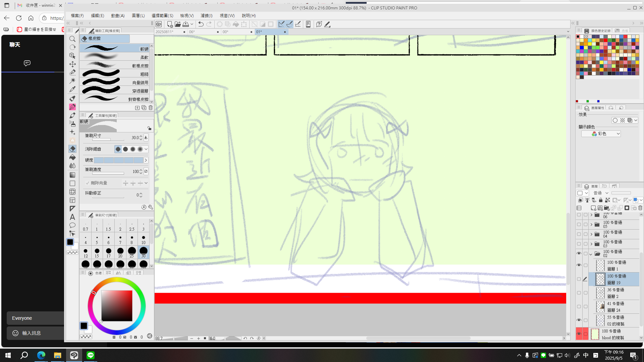Image resolution: width=644 pixels, height=362 pixels.
Task: Click the Undo arrow in toolbar
Action: click(201, 24)
